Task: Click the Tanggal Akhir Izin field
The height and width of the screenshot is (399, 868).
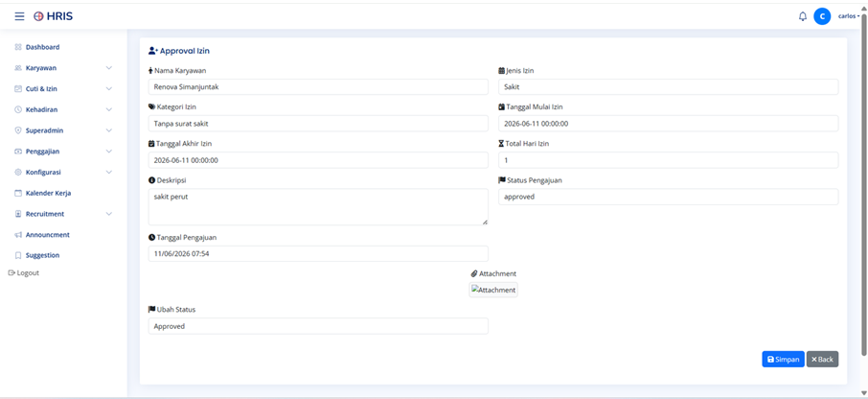Action: (x=318, y=160)
